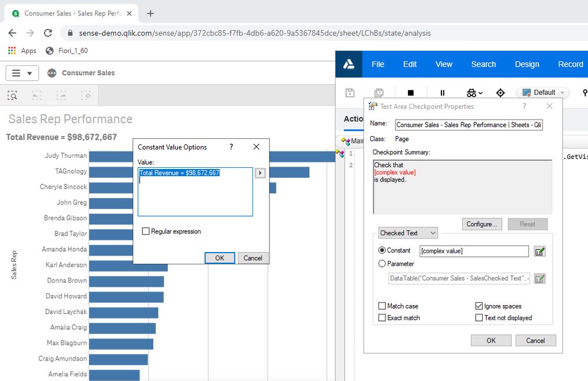Uncheck the Ignore spaces checkbox
Image resolution: width=588 pixels, height=381 pixels.
click(479, 306)
